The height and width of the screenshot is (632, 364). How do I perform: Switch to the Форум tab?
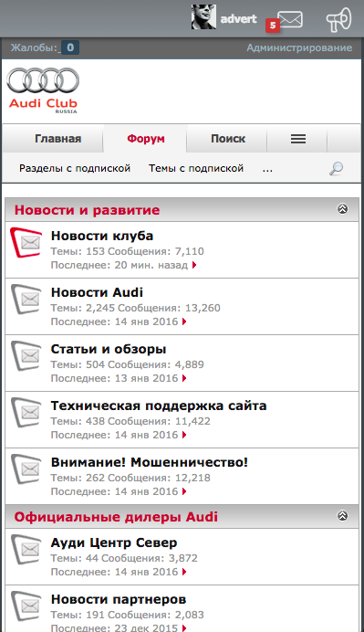tap(146, 139)
